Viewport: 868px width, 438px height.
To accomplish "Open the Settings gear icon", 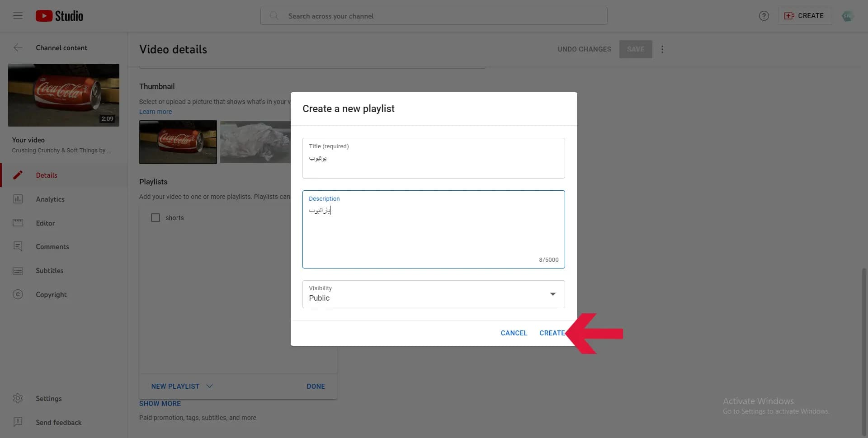I will pos(18,398).
